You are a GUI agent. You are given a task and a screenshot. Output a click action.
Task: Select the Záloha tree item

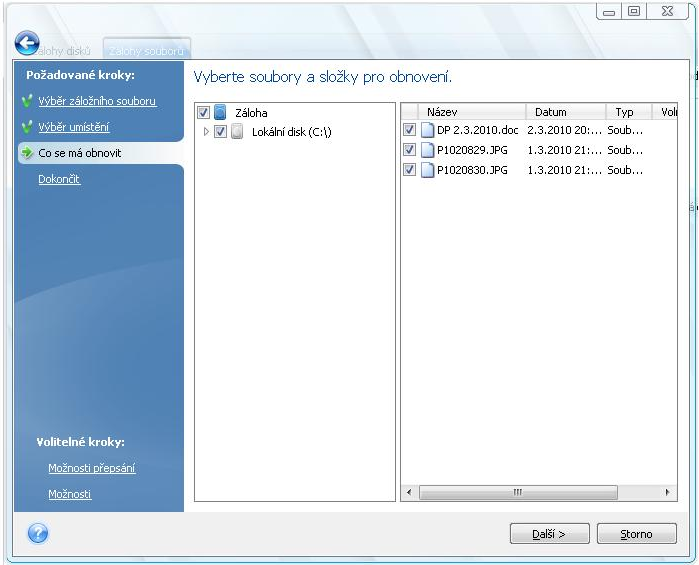pyautogui.click(x=251, y=113)
